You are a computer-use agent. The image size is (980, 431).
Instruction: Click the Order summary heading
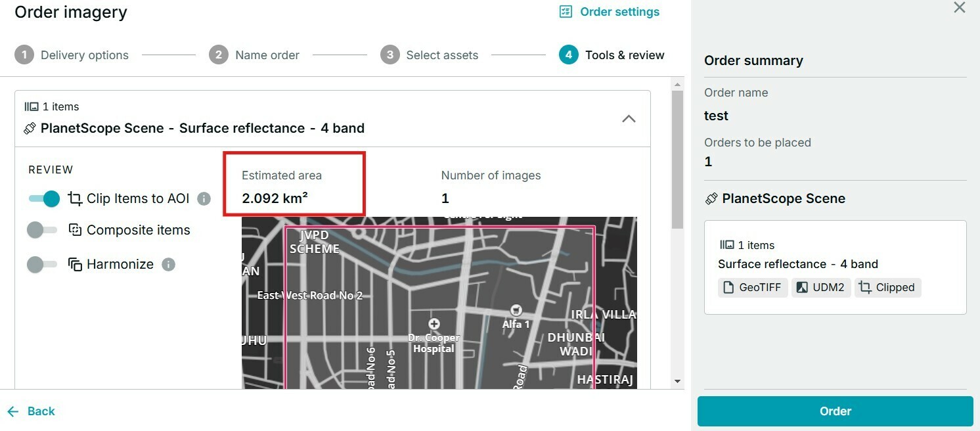pyautogui.click(x=753, y=60)
